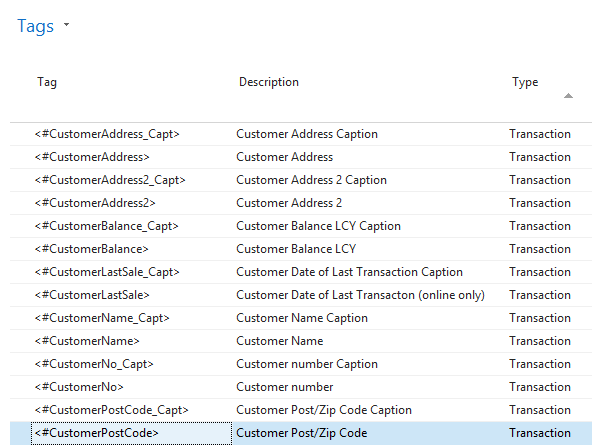This screenshot has width=592, height=445.
Task: Open the Tags title dropdown arrow
Action: [66, 25]
